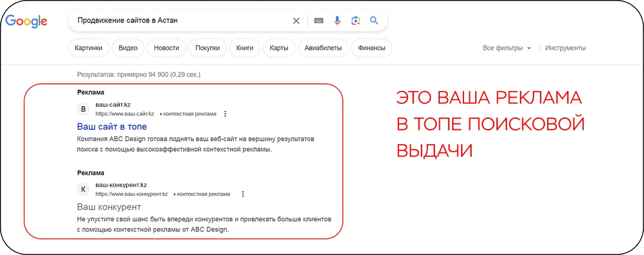Open three-dot menu for ваш-конкурент.kz ad

click(243, 194)
